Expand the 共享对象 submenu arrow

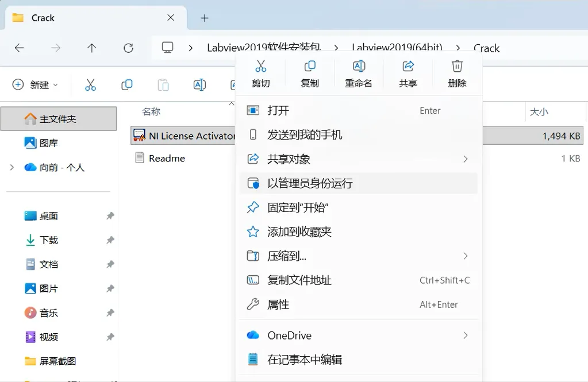[466, 159]
